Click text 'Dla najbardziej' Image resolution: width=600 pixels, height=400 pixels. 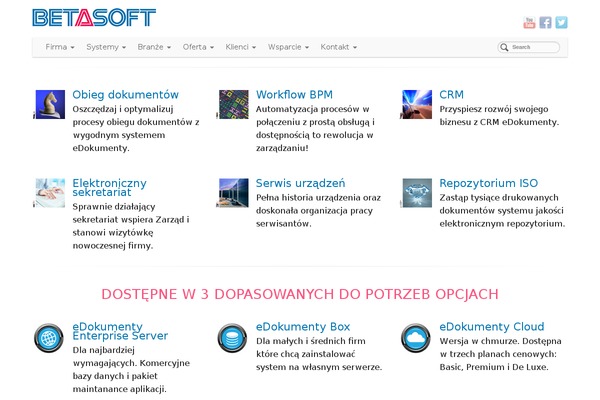point(104,350)
